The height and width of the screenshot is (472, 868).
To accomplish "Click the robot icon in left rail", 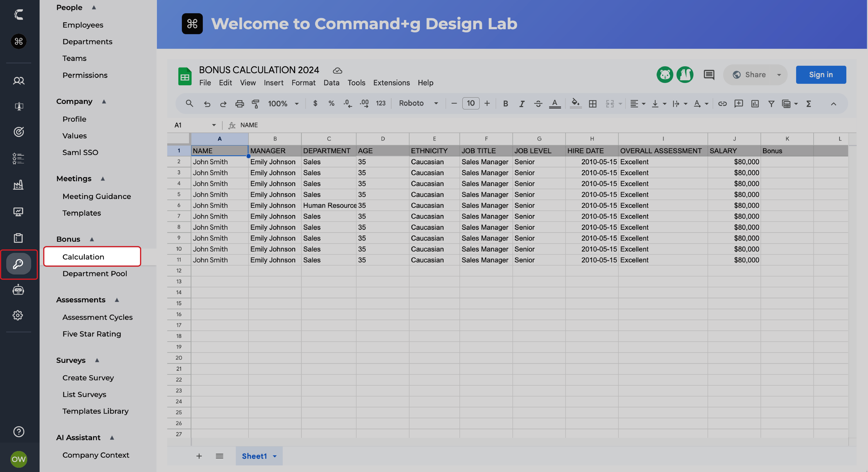I will 18,290.
